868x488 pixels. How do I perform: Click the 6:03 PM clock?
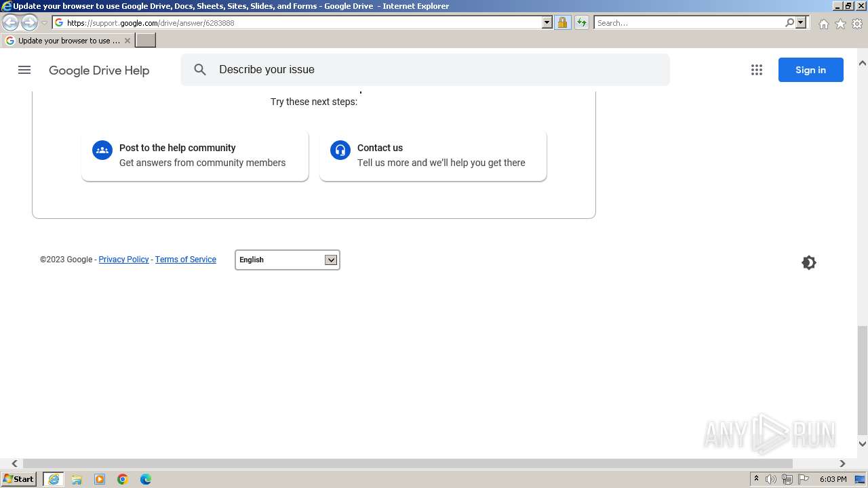tap(833, 479)
